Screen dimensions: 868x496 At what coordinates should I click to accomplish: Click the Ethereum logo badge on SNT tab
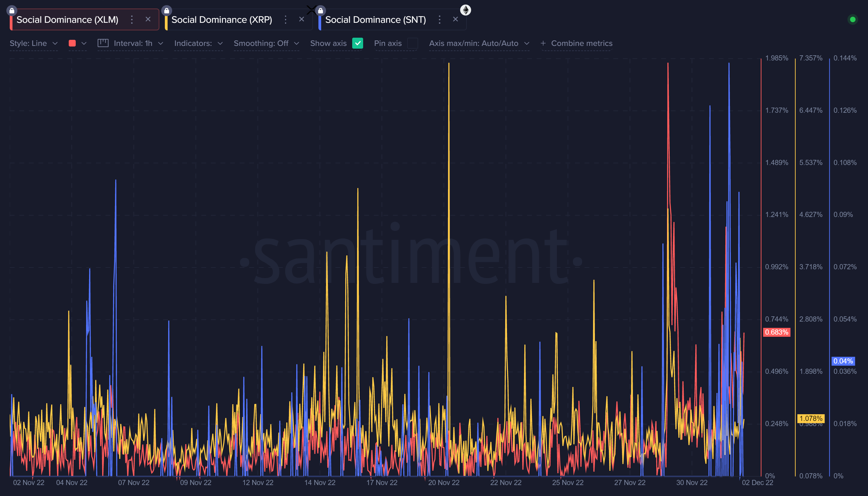click(x=466, y=10)
